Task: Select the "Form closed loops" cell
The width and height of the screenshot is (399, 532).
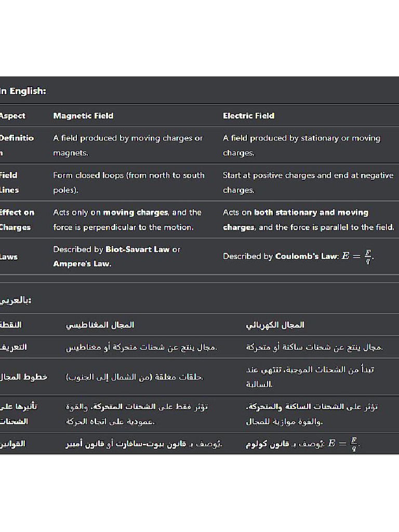Action: (128, 182)
